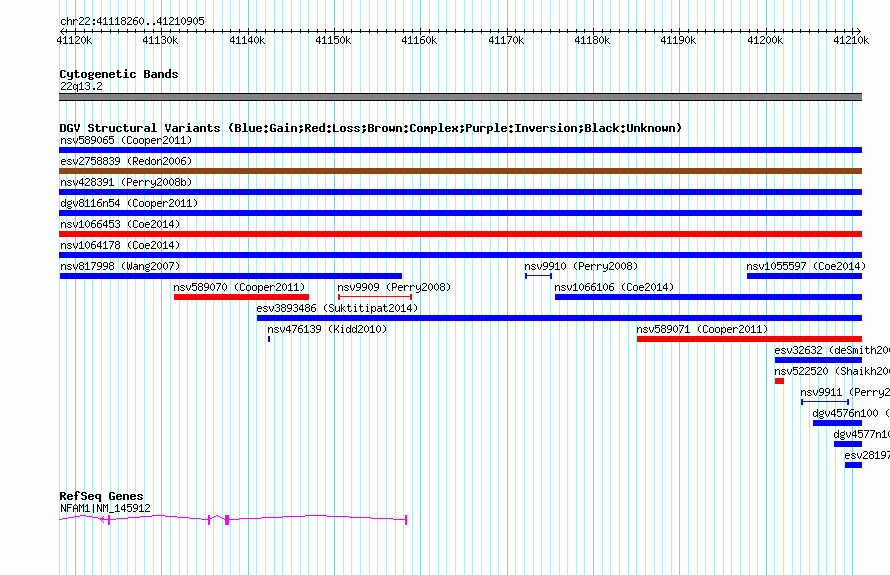
Task: Select the red nsv589071 (Cooper2011) bar
Action: (749, 339)
